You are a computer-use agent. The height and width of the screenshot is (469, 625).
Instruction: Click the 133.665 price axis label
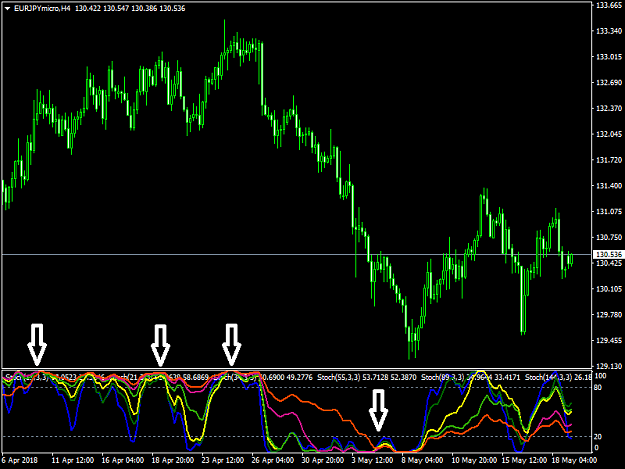click(x=608, y=5)
